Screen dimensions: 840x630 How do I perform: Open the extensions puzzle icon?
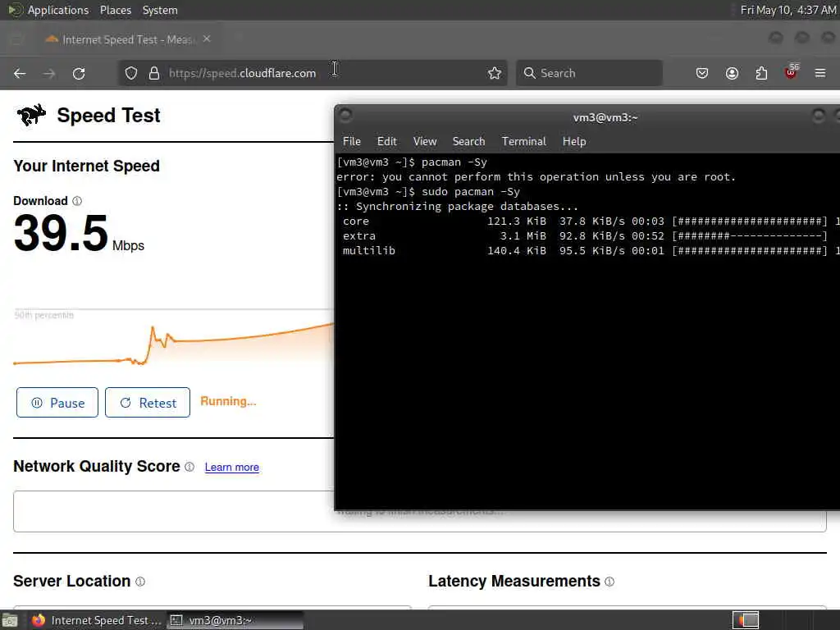(x=761, y=73)
